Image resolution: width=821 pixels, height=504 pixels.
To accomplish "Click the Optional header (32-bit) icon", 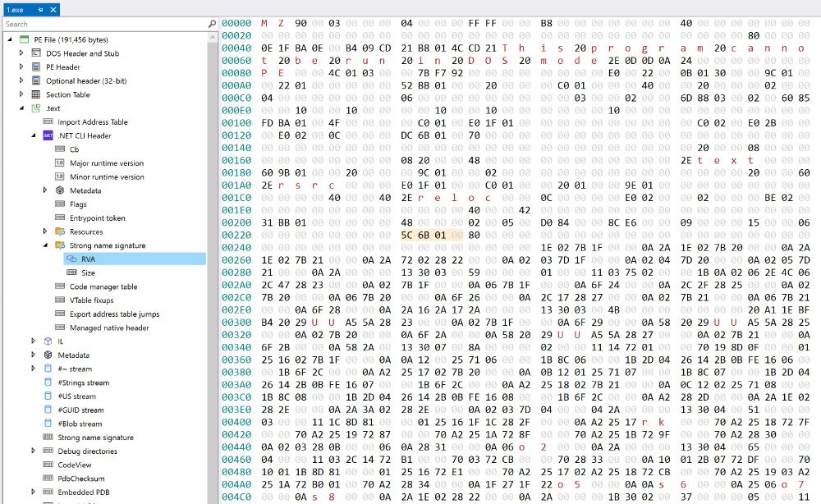I will pyautogui.click(x=36, y=80).
